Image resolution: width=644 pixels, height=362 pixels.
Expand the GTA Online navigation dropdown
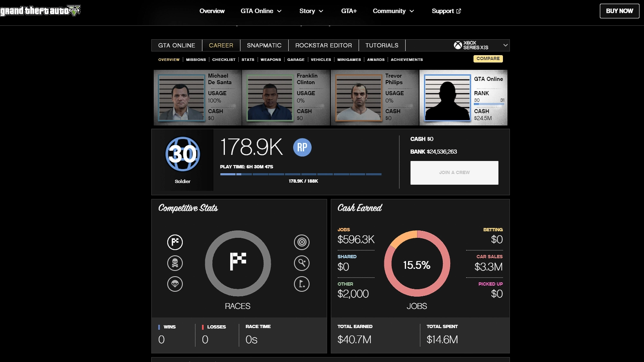(261, 11)
